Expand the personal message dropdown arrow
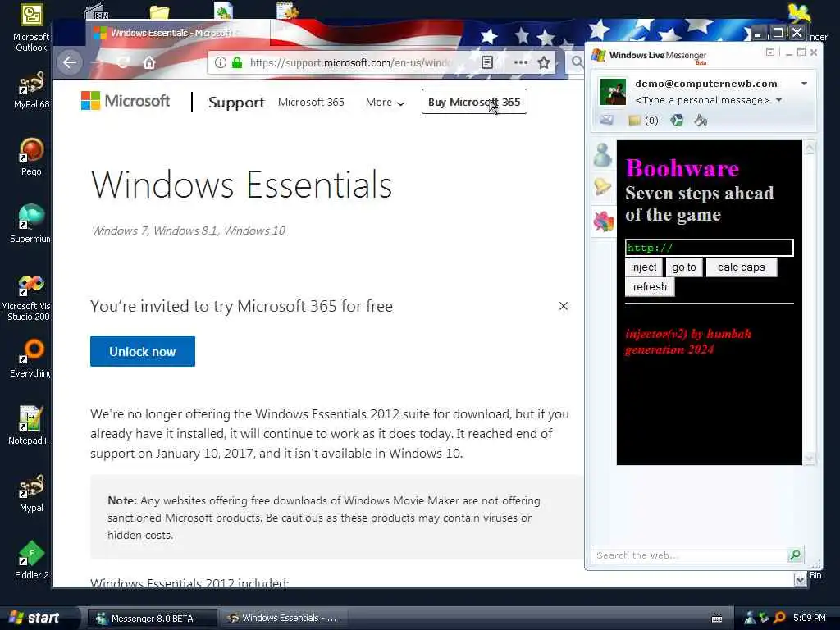 [x=779, y=100]
